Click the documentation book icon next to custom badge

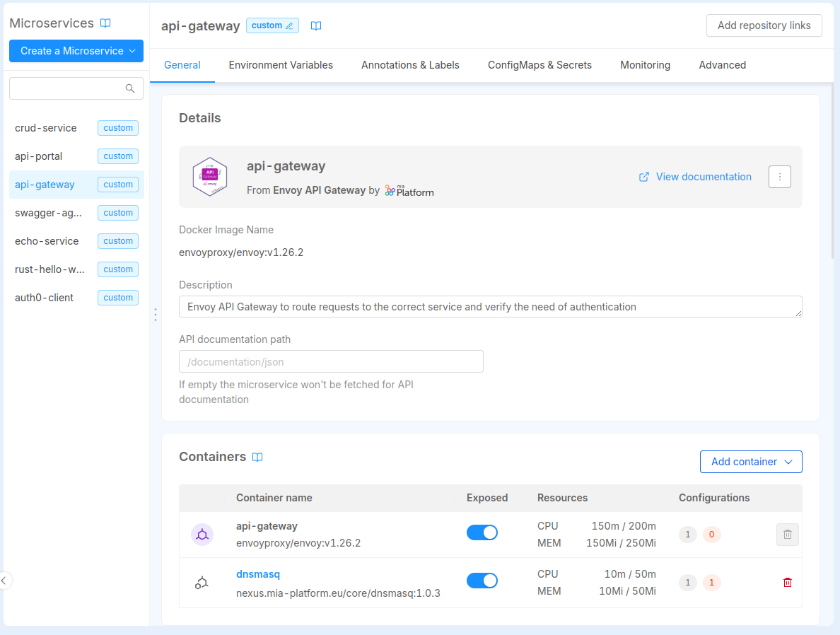click(316, 26)
